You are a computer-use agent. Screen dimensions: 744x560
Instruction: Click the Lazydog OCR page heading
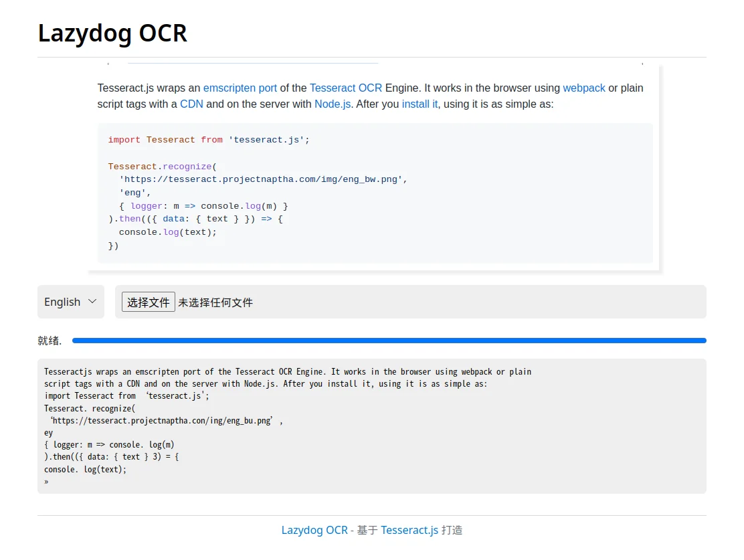click(x=112, y=33)
